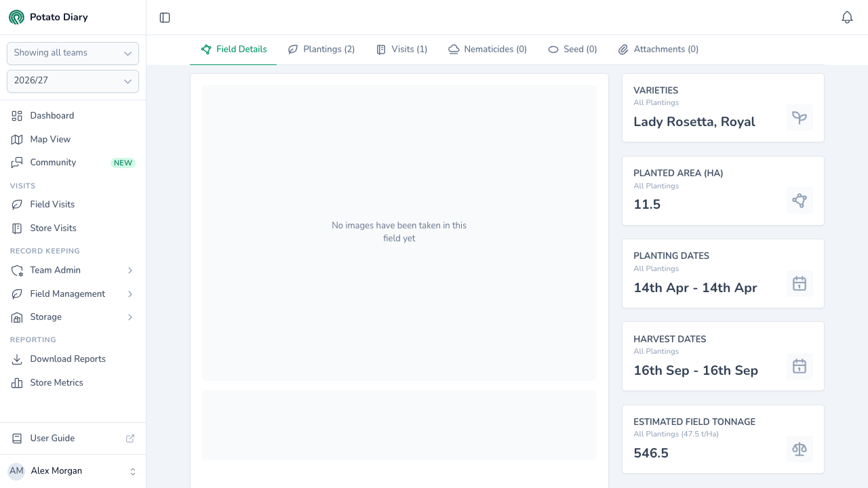The height and width of the screenshot is (488, 868).
Task: Open the Alex Morgan account switcher
Action: pyautogui.click(x=73, y=471)
